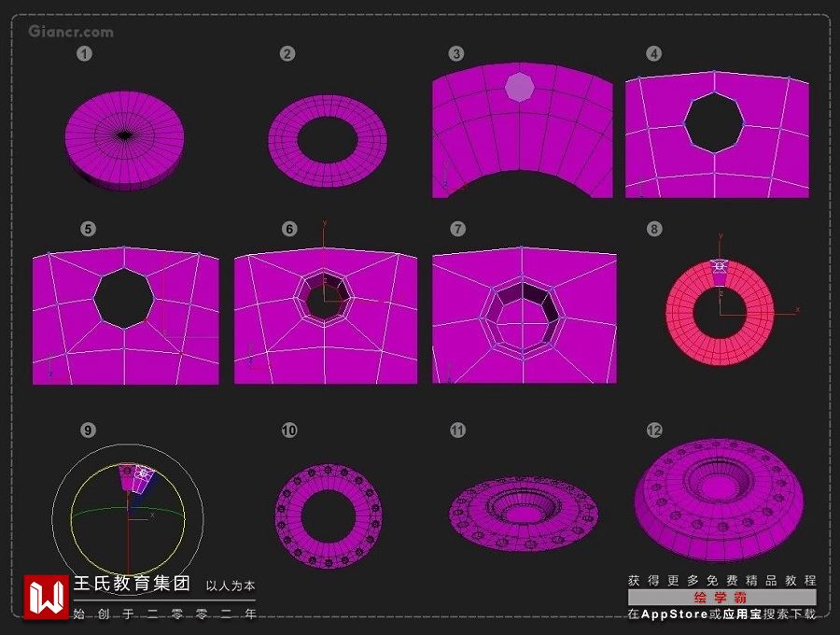
Task: Select the red ring with selected wedge
Action: click(720, 312)
